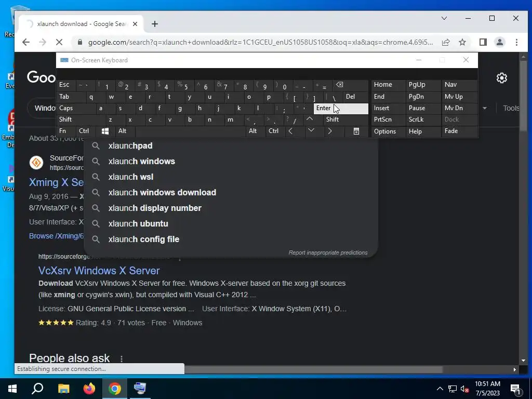
Task: Open the 'Xming X Se' search result title
Action: click(56, 182)
